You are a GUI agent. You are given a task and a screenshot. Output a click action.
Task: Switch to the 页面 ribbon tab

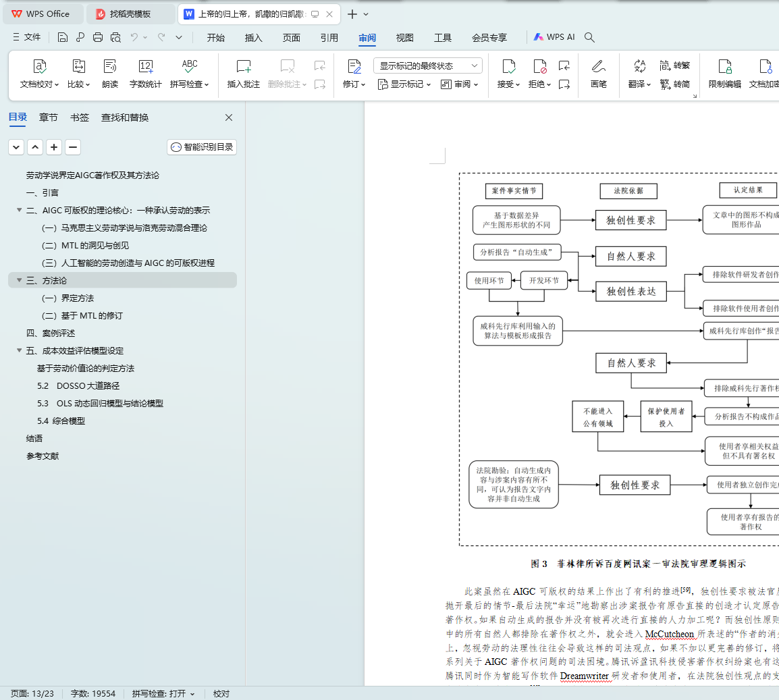point(291,38)
